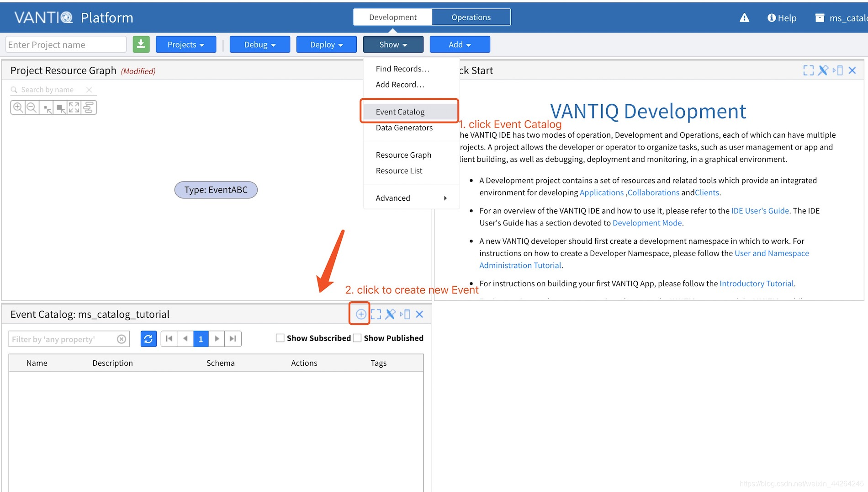Image resolution: width=868 pixels, height=492 pixels.
Task: Focus the Enter Project name field
Action: tap(66, 44)
